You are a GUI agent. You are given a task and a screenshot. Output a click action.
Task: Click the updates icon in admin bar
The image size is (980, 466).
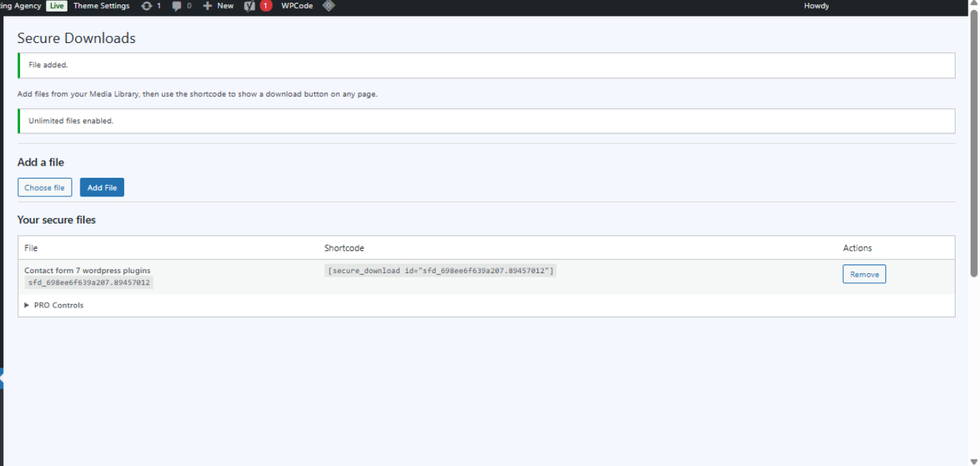pyautogui.click(x=146, y=6)
